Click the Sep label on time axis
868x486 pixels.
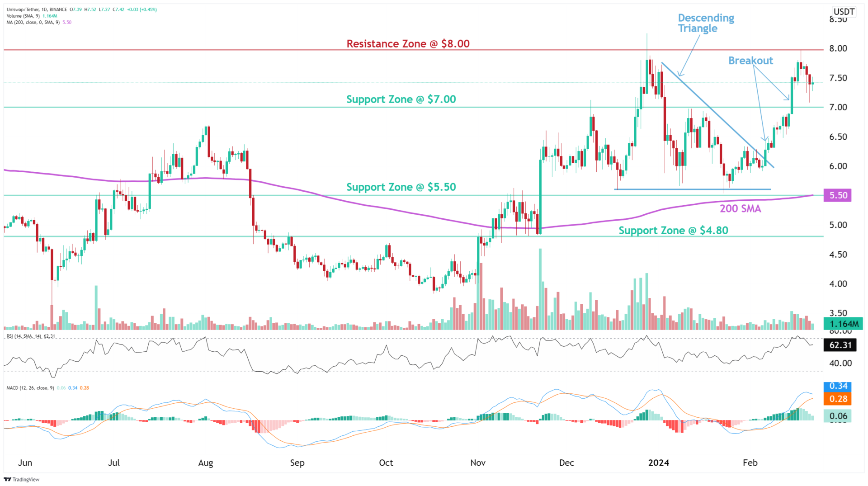click(297, 462)
